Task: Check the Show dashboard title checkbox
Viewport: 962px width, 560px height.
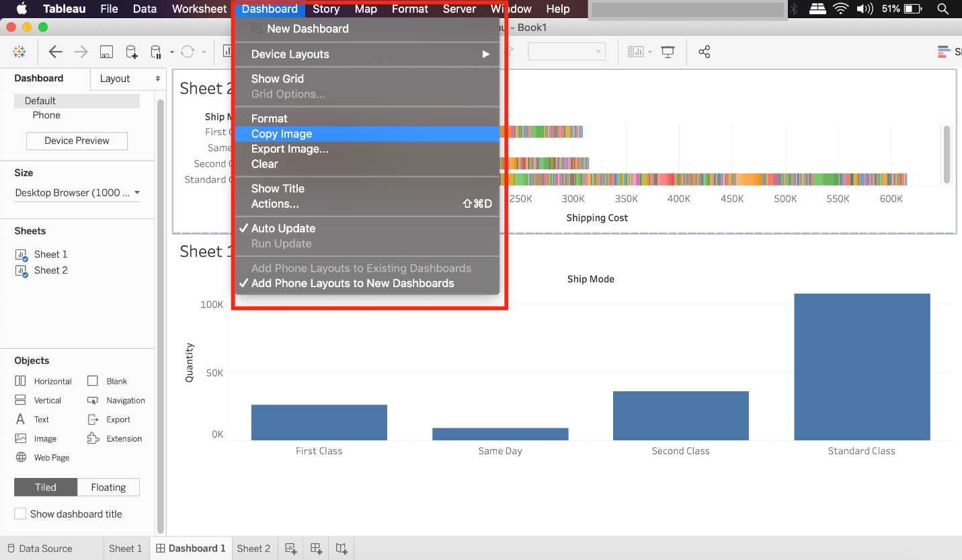Action: 21,514
